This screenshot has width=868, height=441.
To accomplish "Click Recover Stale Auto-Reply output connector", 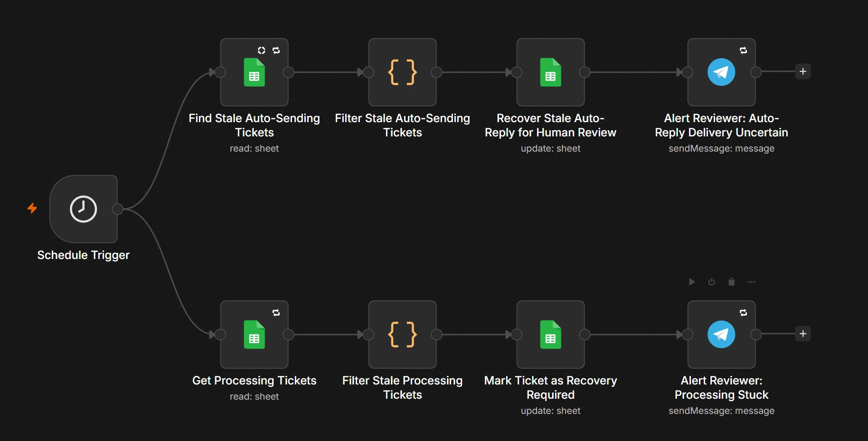I will (585, 72).
